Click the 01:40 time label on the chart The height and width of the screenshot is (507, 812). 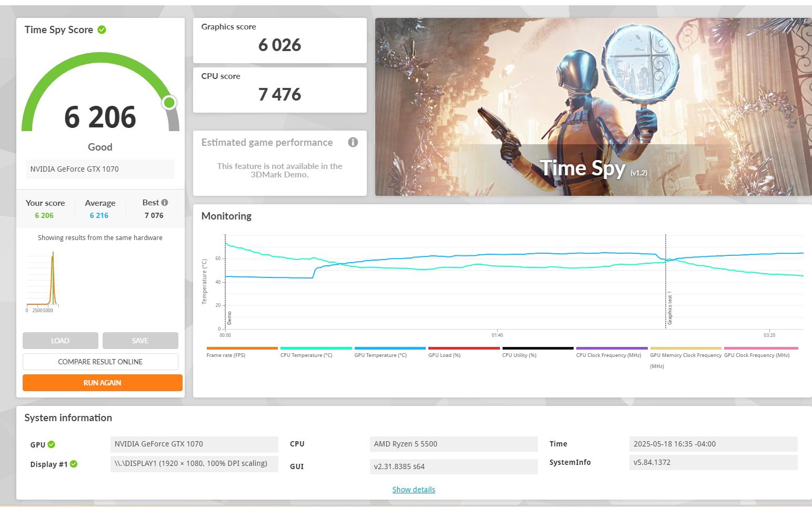pyautogui.click(x=497, y=335)
